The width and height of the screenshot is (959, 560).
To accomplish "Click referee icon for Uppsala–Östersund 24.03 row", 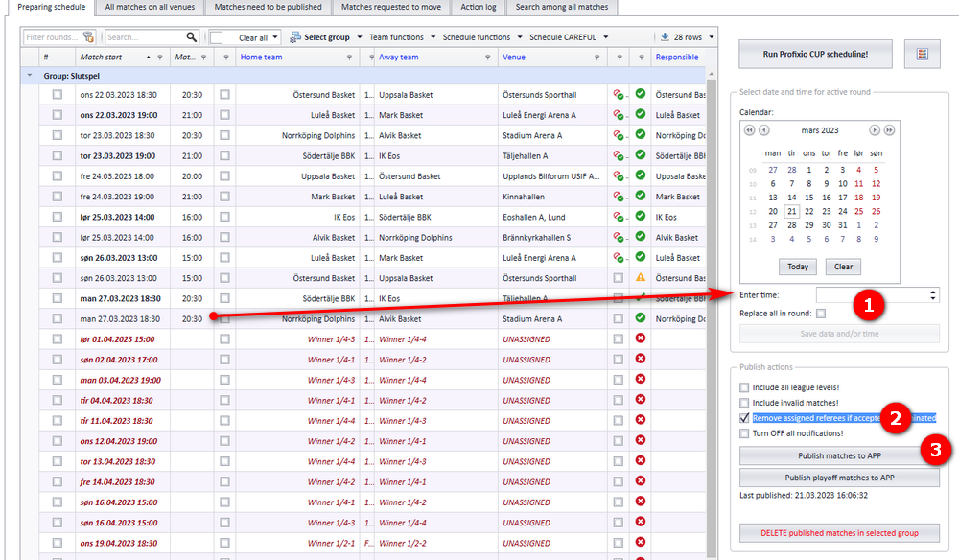I will [619, 176].
